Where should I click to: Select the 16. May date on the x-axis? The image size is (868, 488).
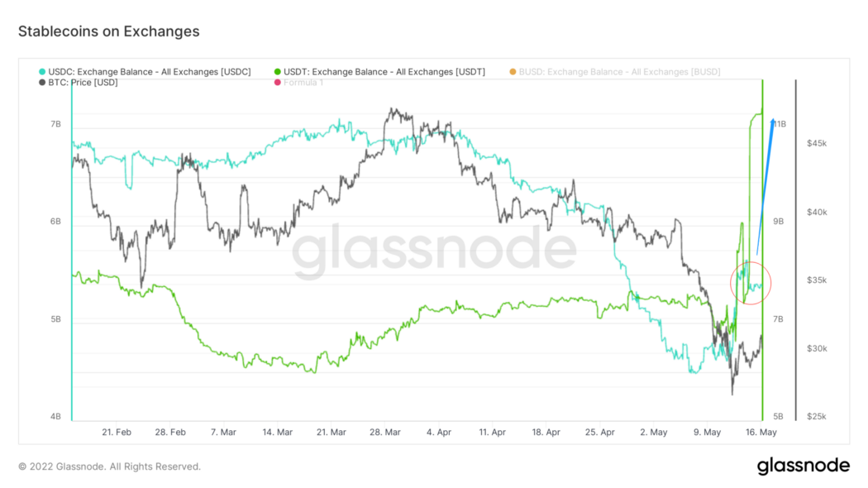761,432
